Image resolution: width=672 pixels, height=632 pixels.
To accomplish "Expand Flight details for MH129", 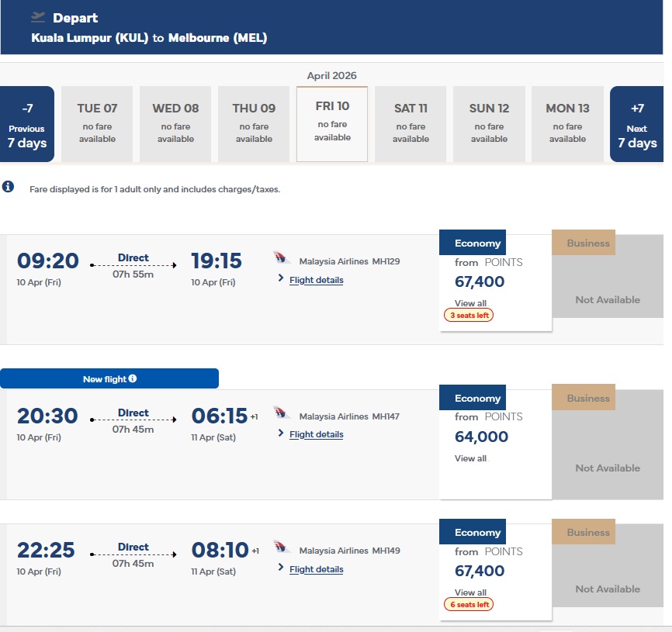I will [316, 280].
